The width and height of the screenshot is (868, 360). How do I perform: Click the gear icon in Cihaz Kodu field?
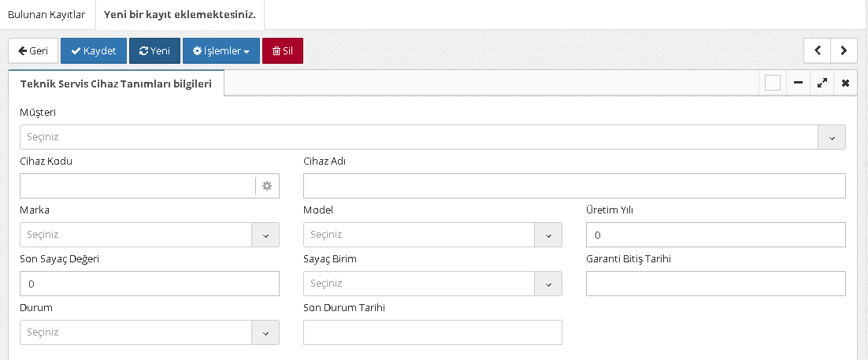(267, 186)
